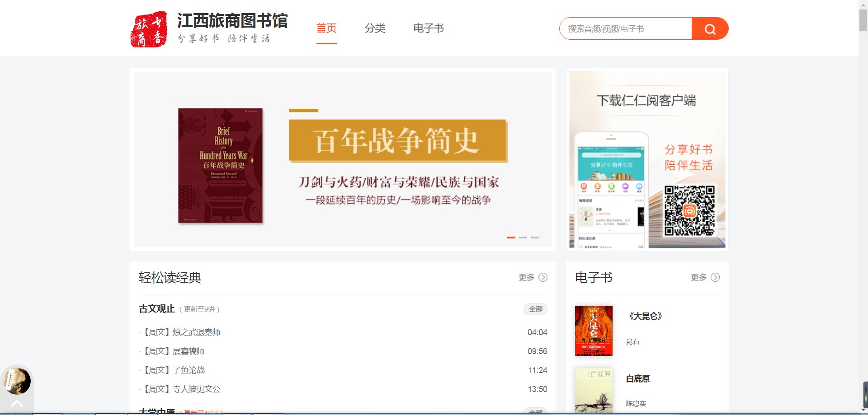The image size is (868, 415).
Task: Open the 《大昆仑》 book cover
Action: pos(594,331)
